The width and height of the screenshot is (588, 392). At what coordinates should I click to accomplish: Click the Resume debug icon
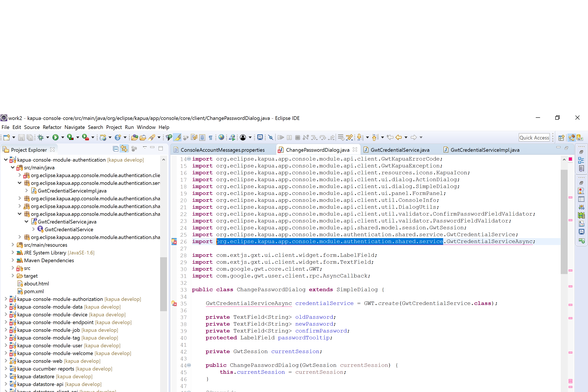point(281,137)
